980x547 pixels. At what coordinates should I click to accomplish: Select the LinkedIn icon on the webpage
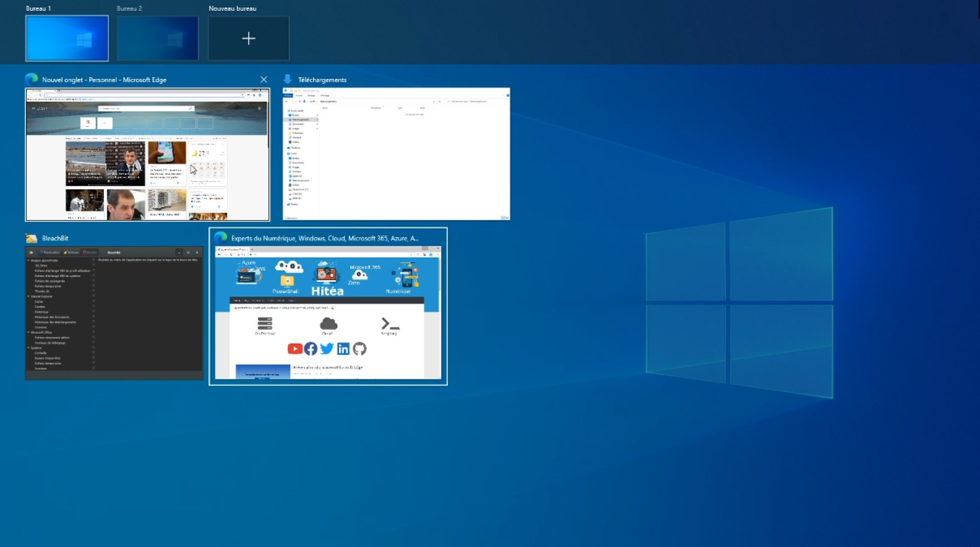pos(343,348)
